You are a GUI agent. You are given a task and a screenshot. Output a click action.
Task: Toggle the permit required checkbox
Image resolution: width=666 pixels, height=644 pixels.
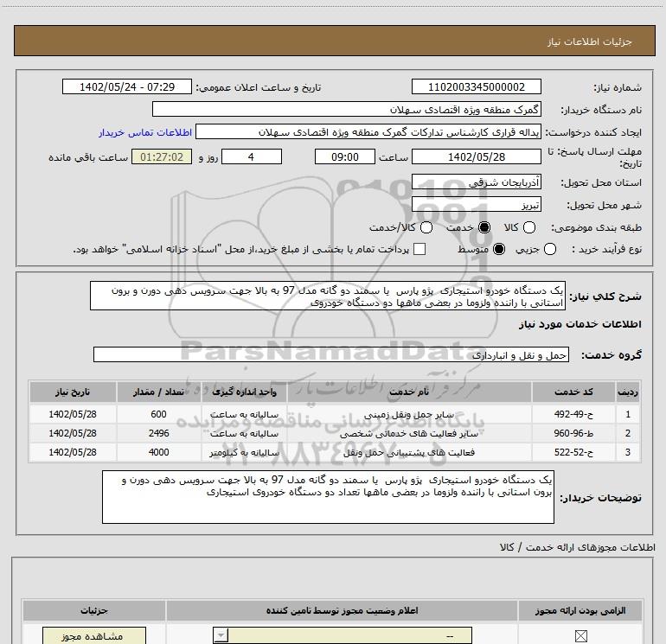coord(580,636)
